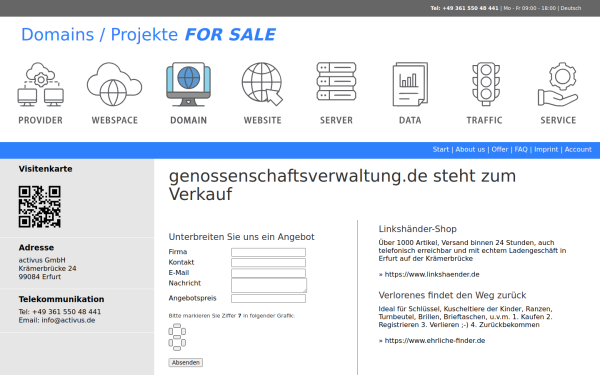Click the 'Mo - Fr 09:00 - 18:00' hours text
The image size is (600, 375).
(530, 8)
